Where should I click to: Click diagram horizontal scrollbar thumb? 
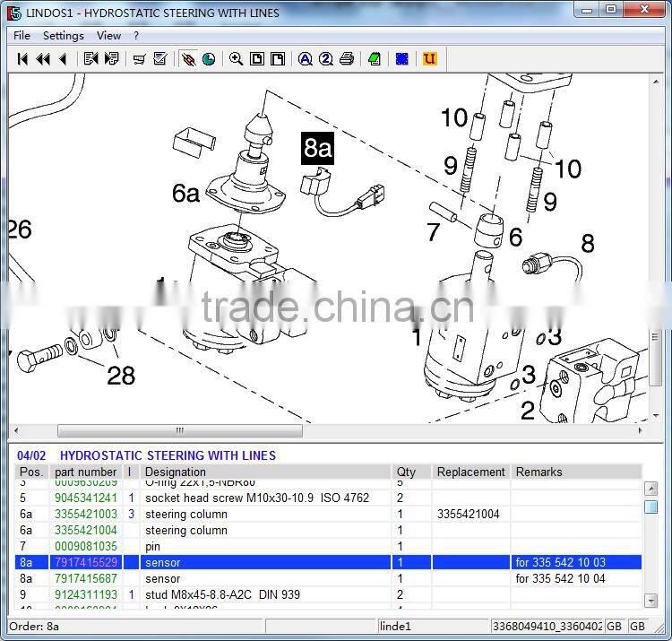point(180,430)
